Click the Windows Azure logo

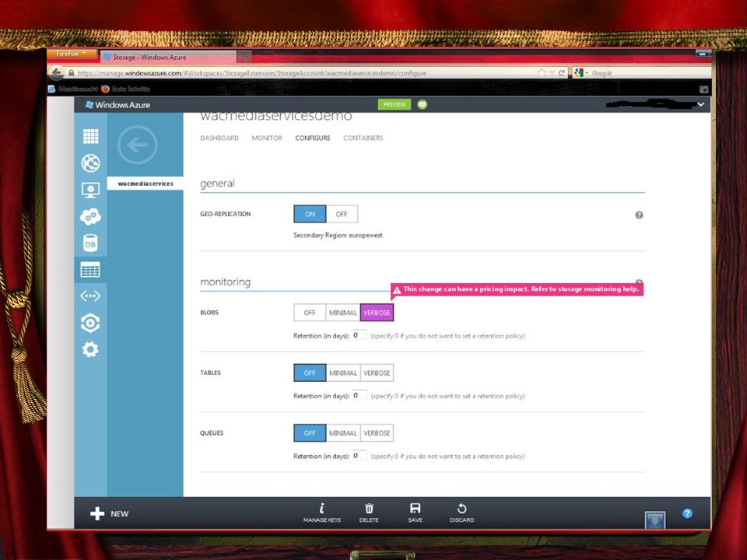[x=117, y=105]
